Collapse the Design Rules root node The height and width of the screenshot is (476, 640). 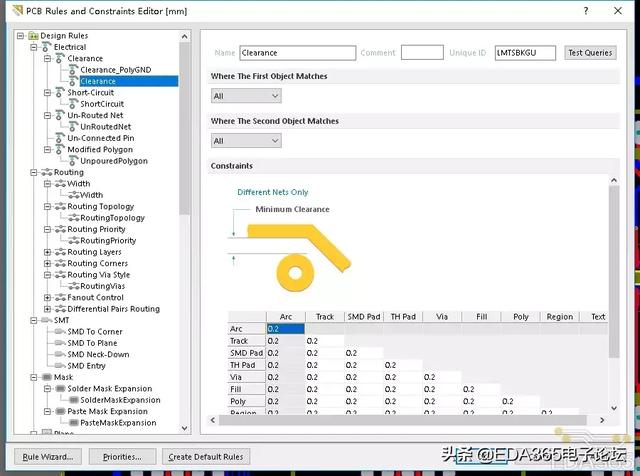click(x=20, y=36)
